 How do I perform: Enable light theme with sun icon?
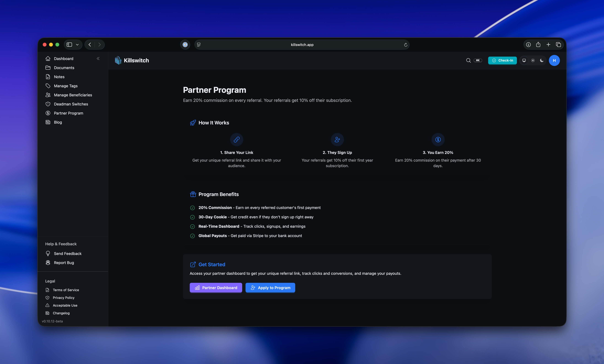533,60
